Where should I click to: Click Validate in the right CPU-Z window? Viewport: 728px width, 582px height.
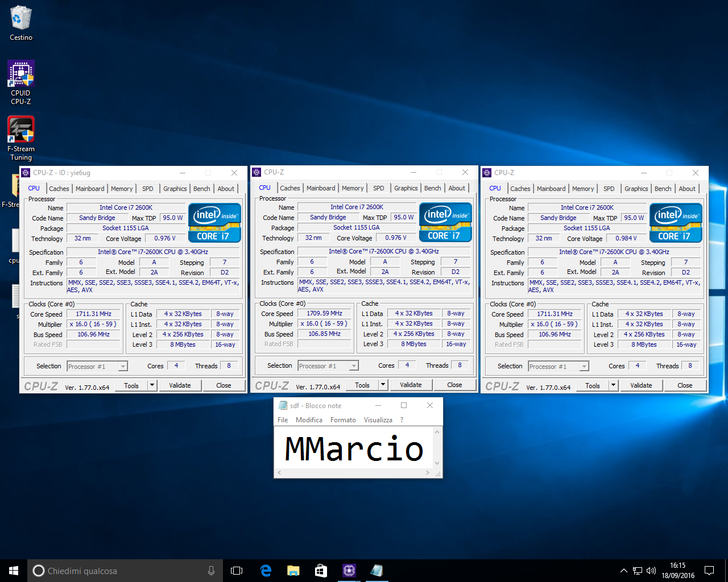[x=641, y=385]
